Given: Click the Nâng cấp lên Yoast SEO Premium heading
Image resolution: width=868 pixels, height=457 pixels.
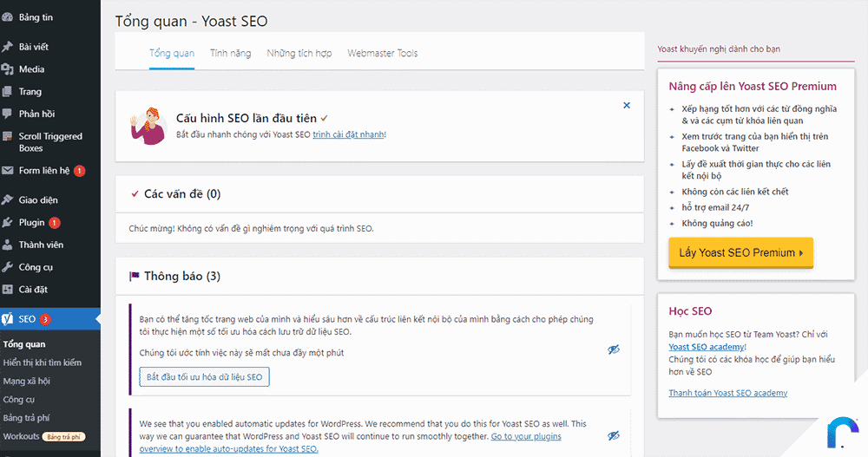Looking at the screenshot, I should point(753,87).
